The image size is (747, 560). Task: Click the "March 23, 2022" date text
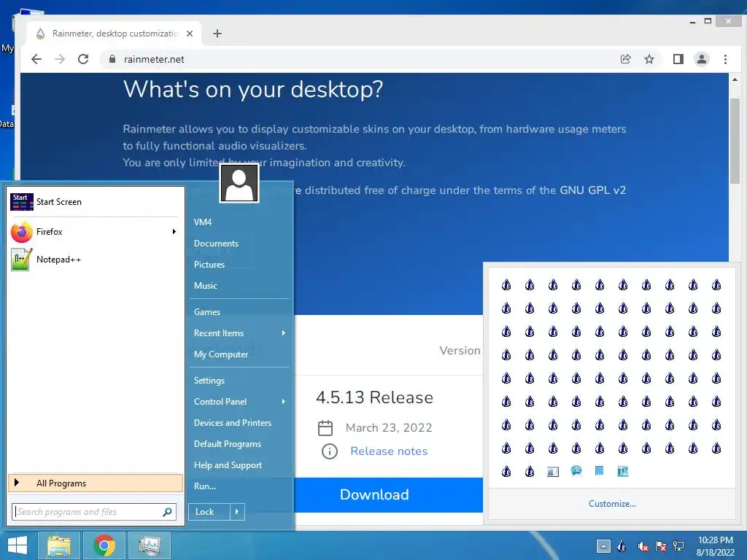coord(389,427)
